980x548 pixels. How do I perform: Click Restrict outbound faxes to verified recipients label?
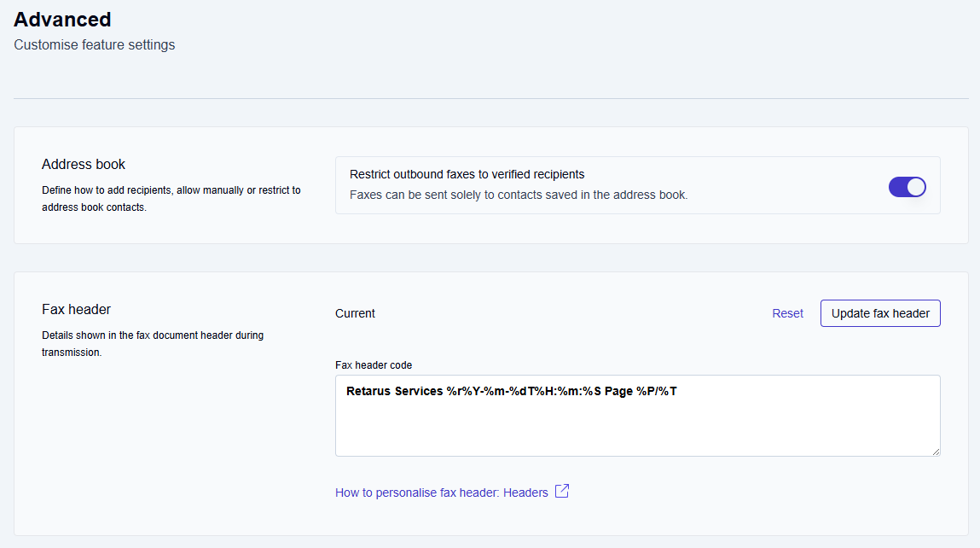pos(467,174)
